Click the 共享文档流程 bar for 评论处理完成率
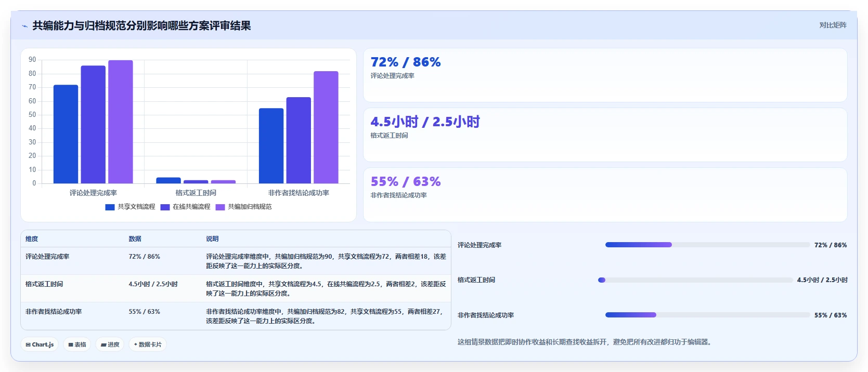 (66, 134)
